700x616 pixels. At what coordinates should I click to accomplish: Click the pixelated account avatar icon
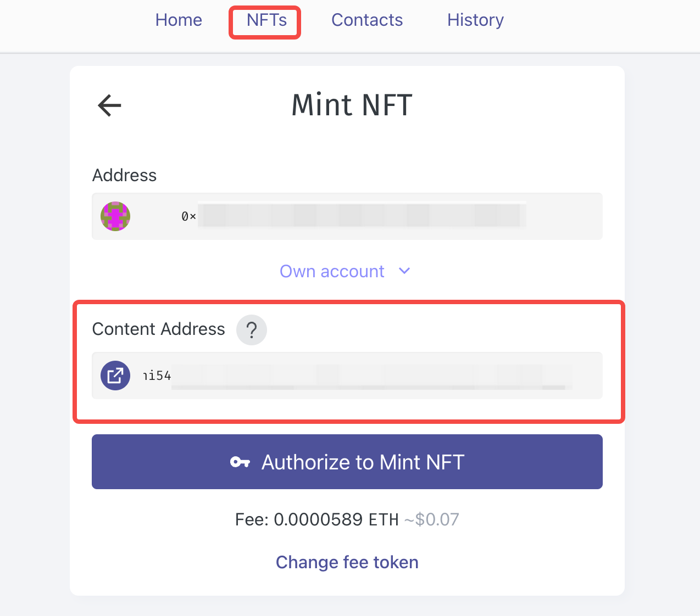(x=115, y=216)
